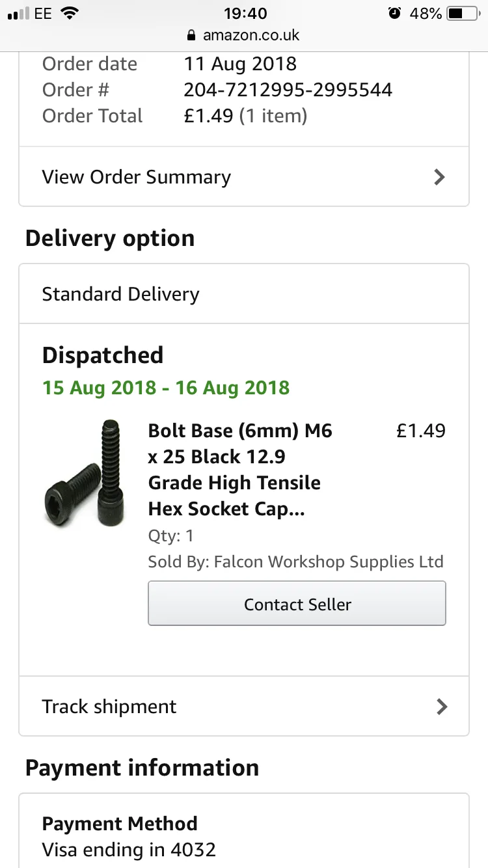Tap the battery indicator icon

click(463, 13)
